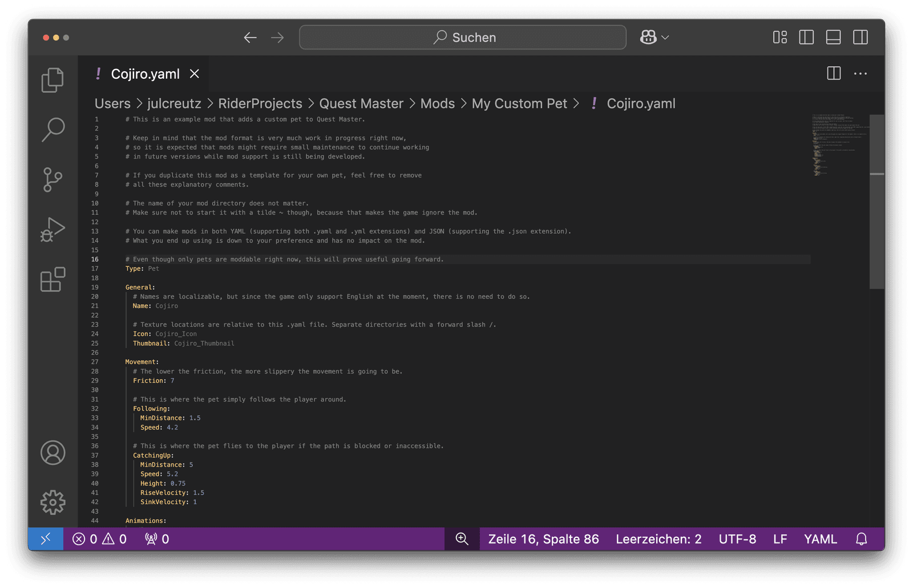Open the Run and Debug view
The width and height of the screenshot is (913, 588).
point(52,230)
